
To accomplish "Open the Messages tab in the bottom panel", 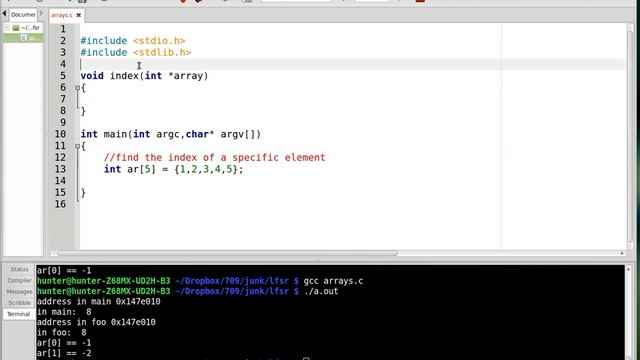I will coord(19,291).
